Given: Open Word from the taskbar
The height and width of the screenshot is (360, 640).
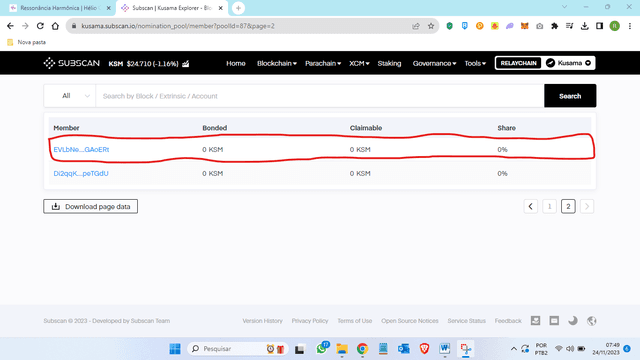Looking at the screenshot, I should tap(444, 349).
